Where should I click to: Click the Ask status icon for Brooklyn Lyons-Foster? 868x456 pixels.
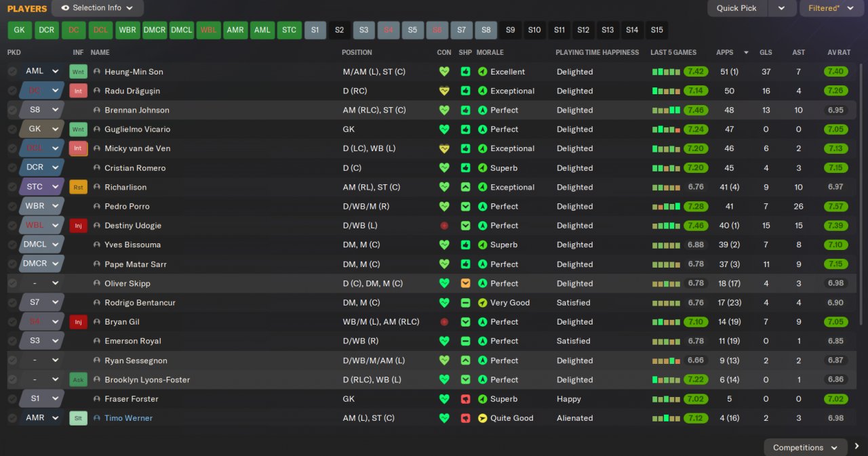click(x=78, y=379)
